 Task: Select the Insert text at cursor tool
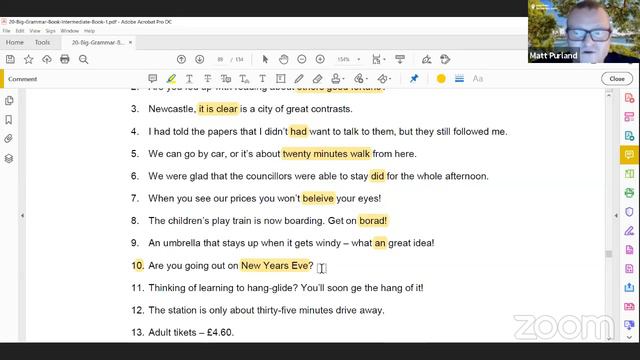[244, 78]
